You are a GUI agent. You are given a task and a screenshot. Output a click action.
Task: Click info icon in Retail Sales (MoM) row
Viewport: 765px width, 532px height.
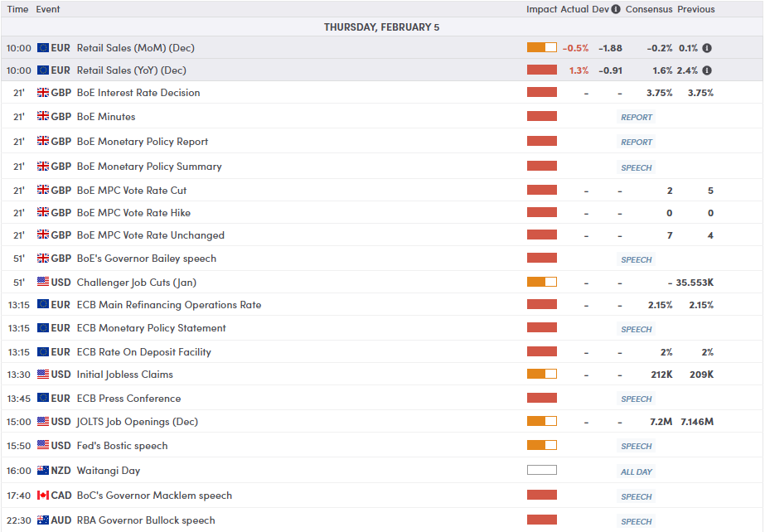pyautogui.click(x=707, y=48)
